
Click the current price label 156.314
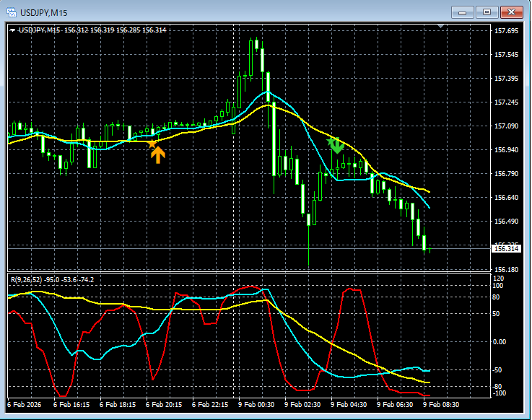(506, 249)
